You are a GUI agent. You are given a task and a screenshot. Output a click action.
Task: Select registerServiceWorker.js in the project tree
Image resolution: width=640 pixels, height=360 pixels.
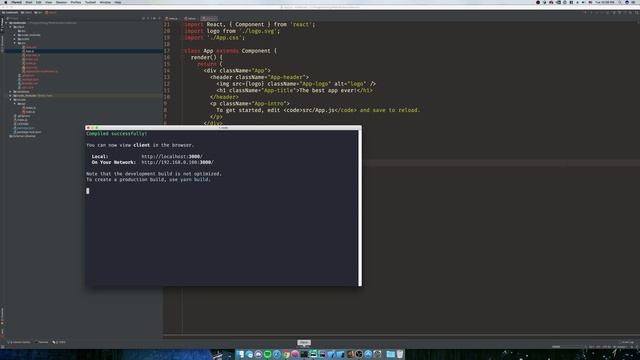[x=41, y=71]
